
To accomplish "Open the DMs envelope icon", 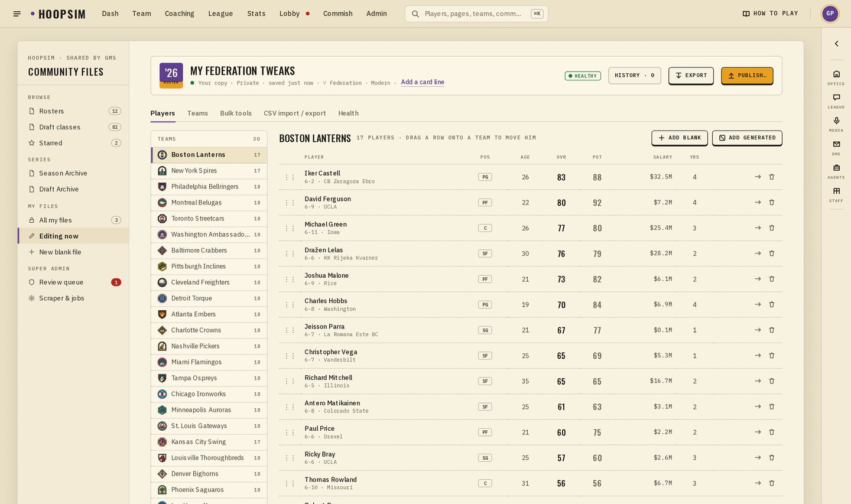I will (836, 147).
